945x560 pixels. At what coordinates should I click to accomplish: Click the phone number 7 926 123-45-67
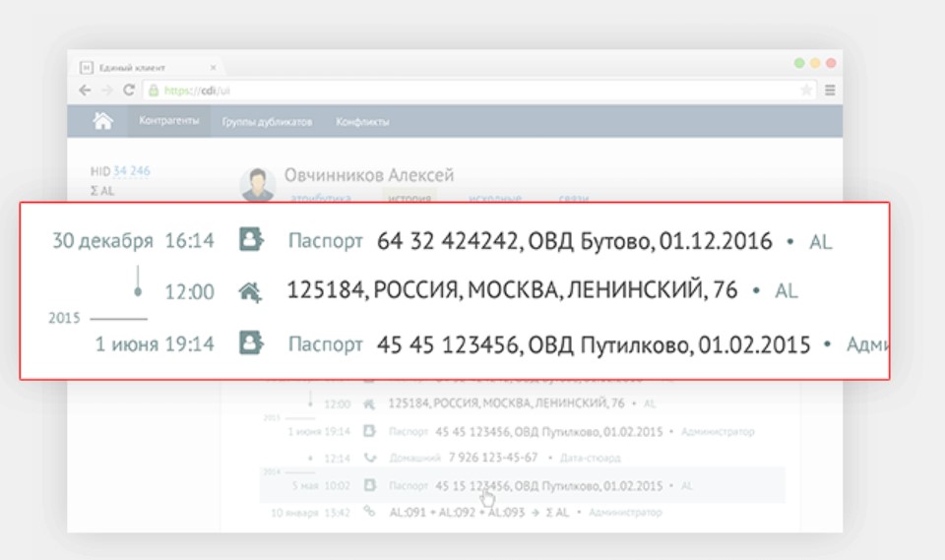click(x=493, y=458)
